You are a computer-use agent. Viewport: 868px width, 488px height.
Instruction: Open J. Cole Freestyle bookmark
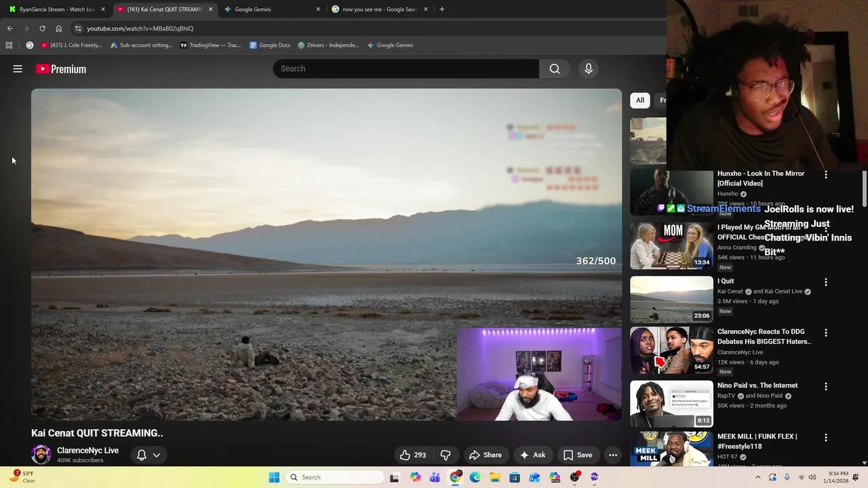pyautogui.click(x=71, y=45)
